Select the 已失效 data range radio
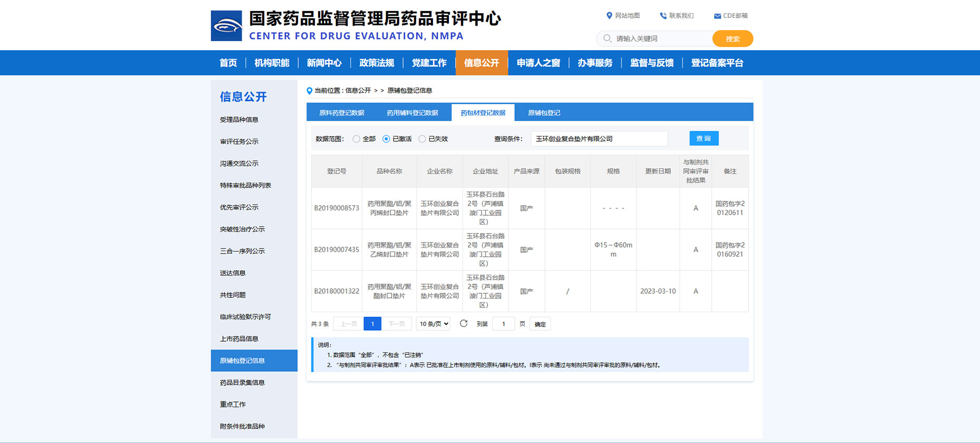980x443 pixels. (x=422, y=139)
